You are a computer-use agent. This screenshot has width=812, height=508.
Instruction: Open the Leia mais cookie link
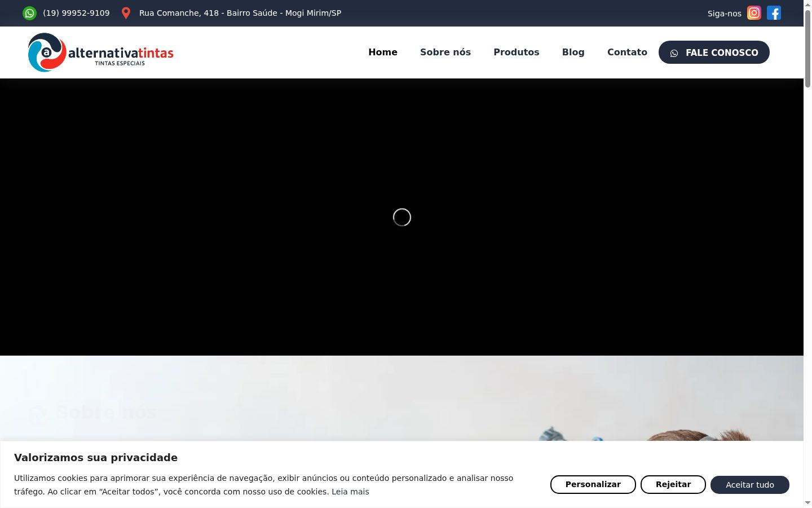point(350,492)
